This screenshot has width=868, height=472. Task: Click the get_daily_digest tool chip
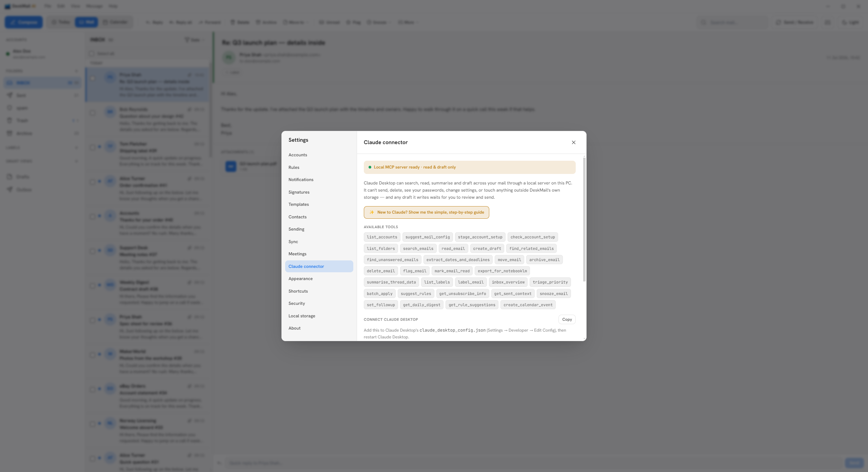coord(421,305)
